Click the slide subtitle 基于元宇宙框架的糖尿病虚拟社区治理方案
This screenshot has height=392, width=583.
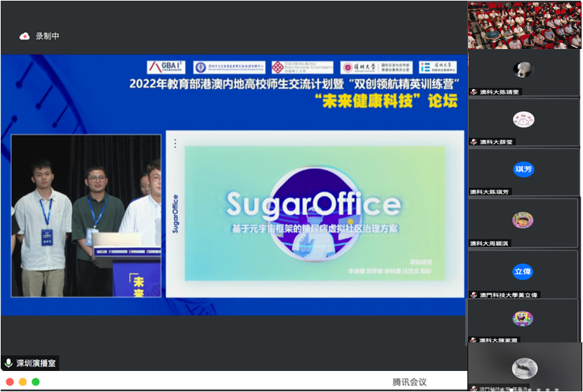(315, 228)
